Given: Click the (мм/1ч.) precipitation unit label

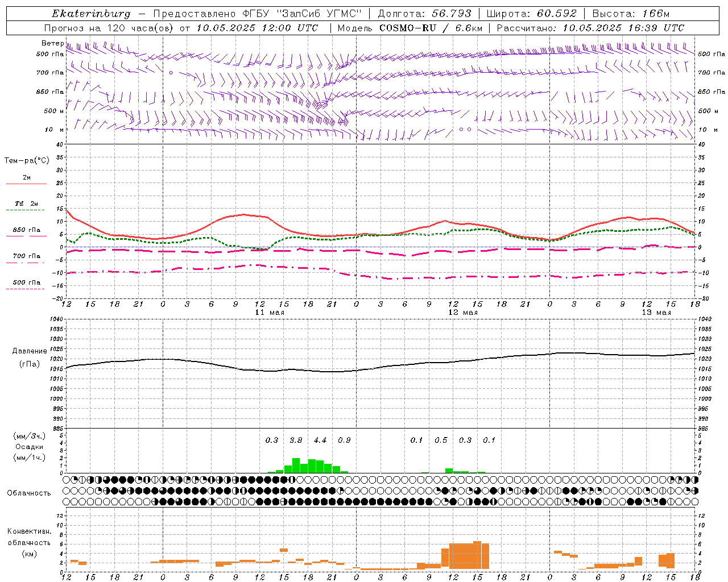Looking at the screenshot, I should point(30,458).
